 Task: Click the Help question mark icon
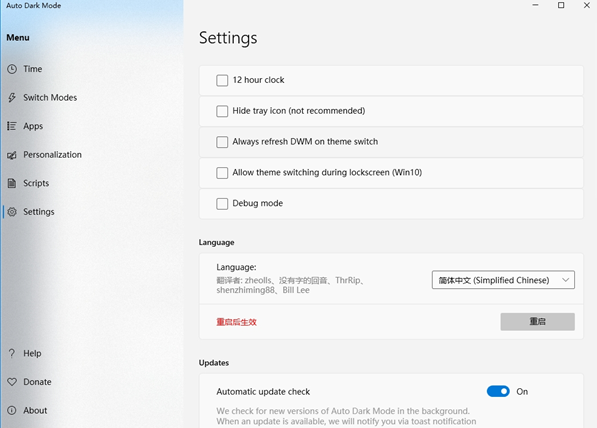(x=12, y=353)
